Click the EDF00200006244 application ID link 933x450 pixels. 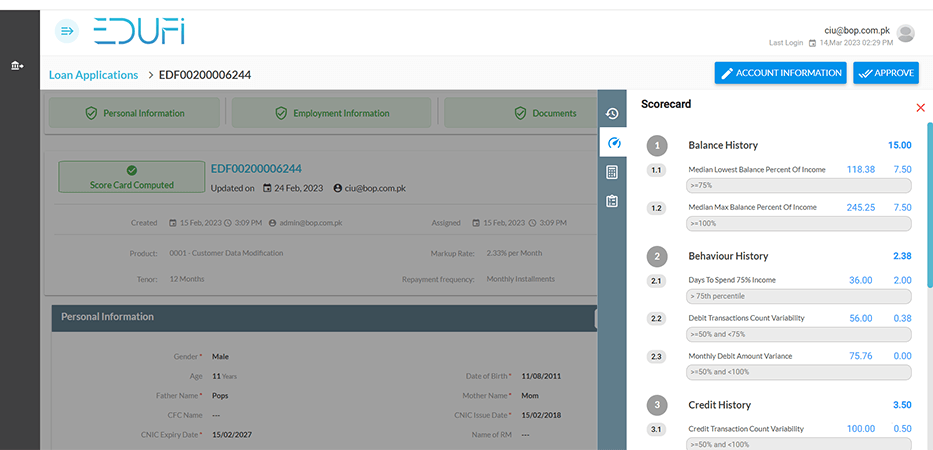pos(256,169)
